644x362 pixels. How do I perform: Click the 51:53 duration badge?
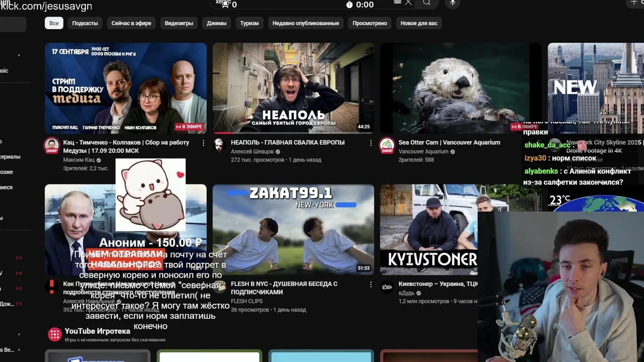[x=364, y=268]
